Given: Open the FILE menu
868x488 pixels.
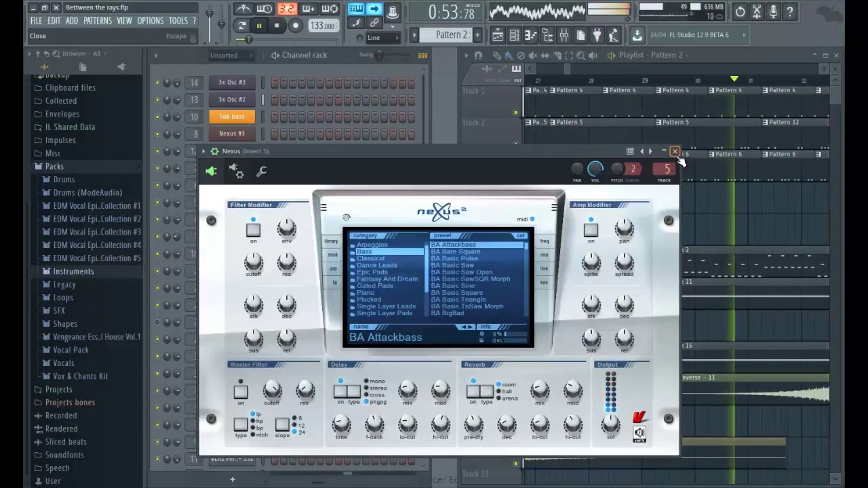Looking at the screenshot, I should [x=36, y=21].
